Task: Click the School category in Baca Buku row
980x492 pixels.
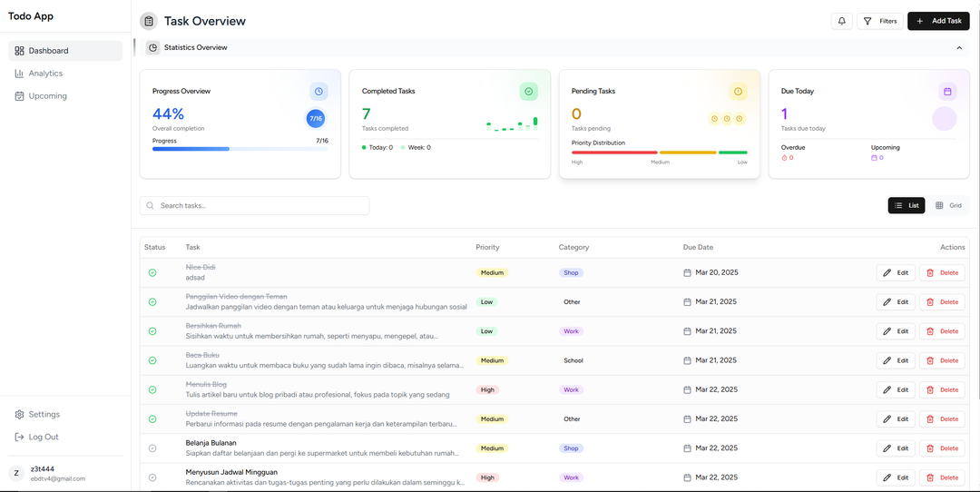Action: [x=573, y=360]
